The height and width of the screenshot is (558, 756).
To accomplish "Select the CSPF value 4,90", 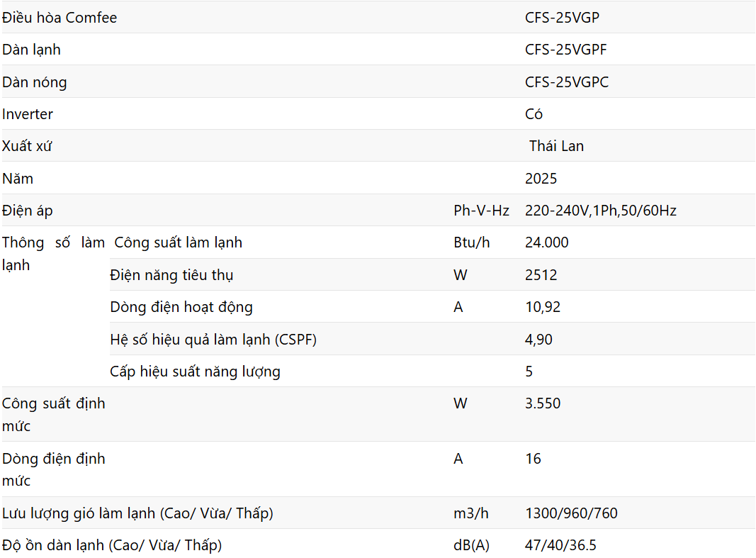I will 538,340.
